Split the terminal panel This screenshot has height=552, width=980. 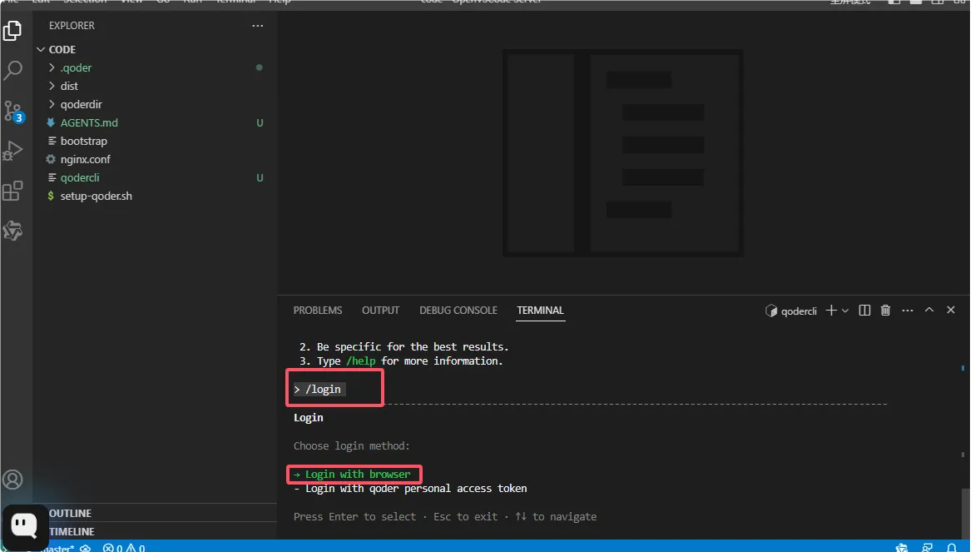coord(864,311)
